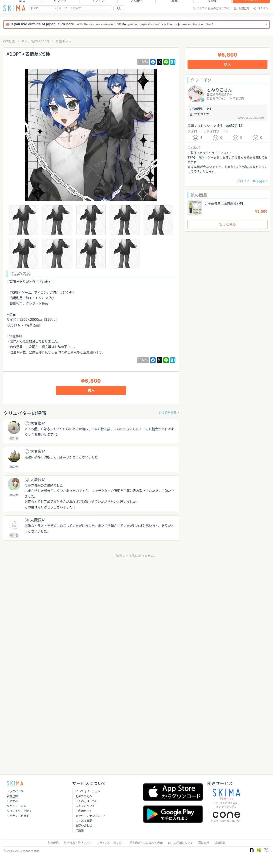Click 新規登録 in the header
This screenshot has height=868, width=273.
point(242,8)
